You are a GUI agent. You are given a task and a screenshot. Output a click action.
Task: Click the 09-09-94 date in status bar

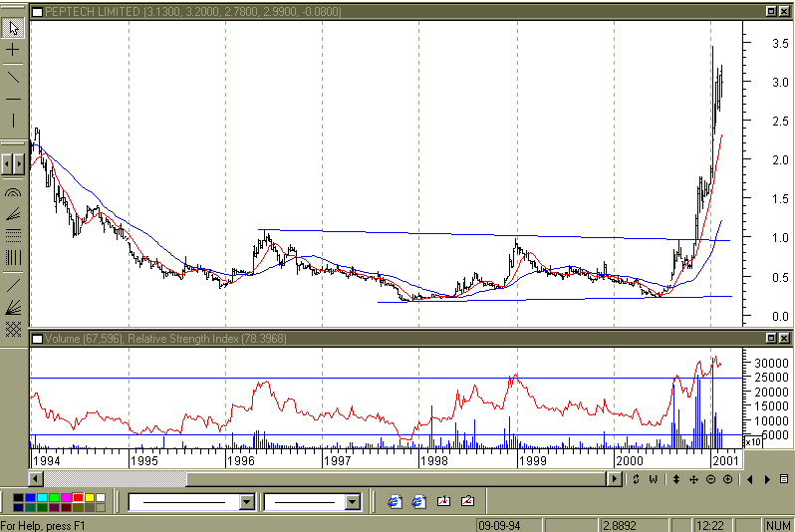(499, 525)
